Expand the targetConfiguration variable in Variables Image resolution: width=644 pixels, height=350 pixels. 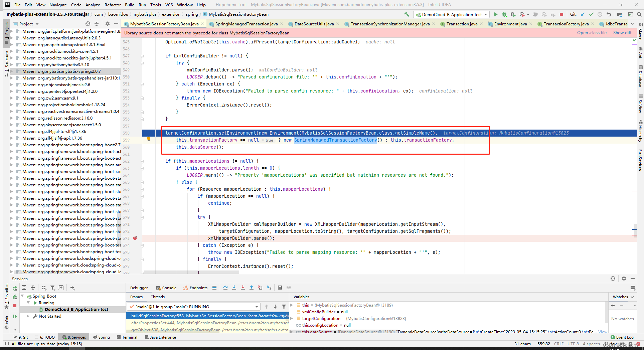292,318
